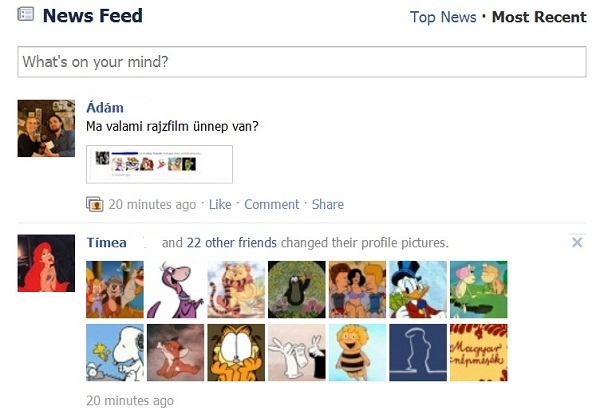Open the Magyar népmesék thumbnail
The height and width of the screenshot is (414, 600).
click(479, 352)
